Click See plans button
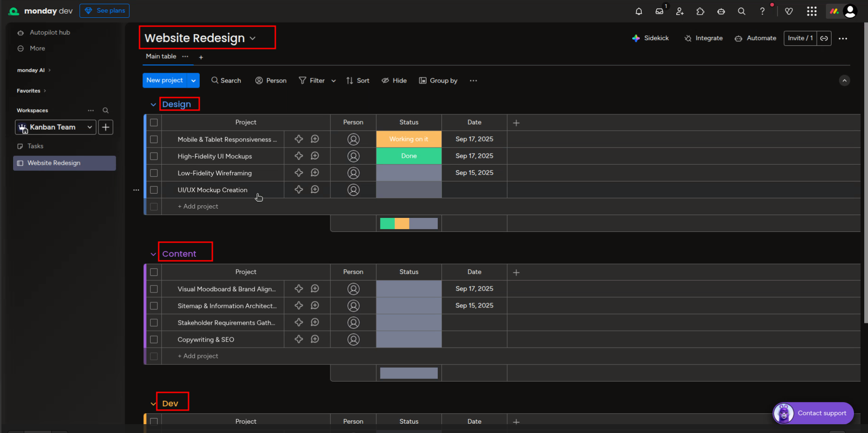This screenshot has width=868, height=433. tap(105, 11)
